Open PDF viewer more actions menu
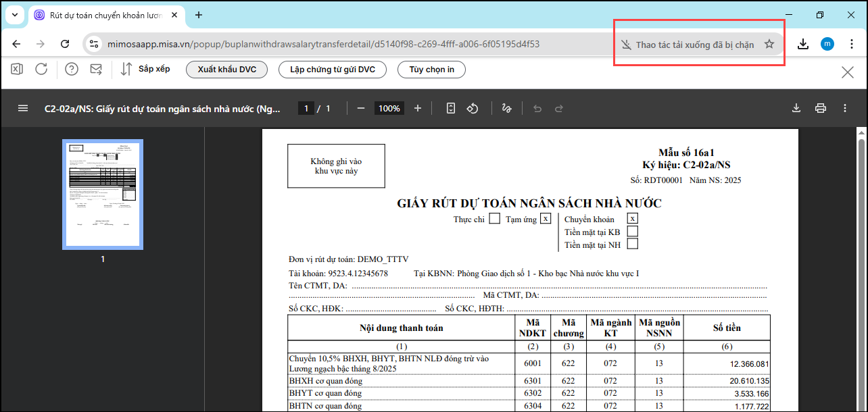This screenshot has height=412, width=868. pos(845,108)
